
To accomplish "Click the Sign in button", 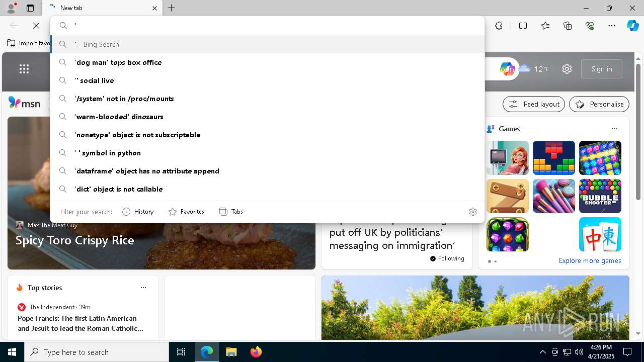I will [x=602, y=69].
